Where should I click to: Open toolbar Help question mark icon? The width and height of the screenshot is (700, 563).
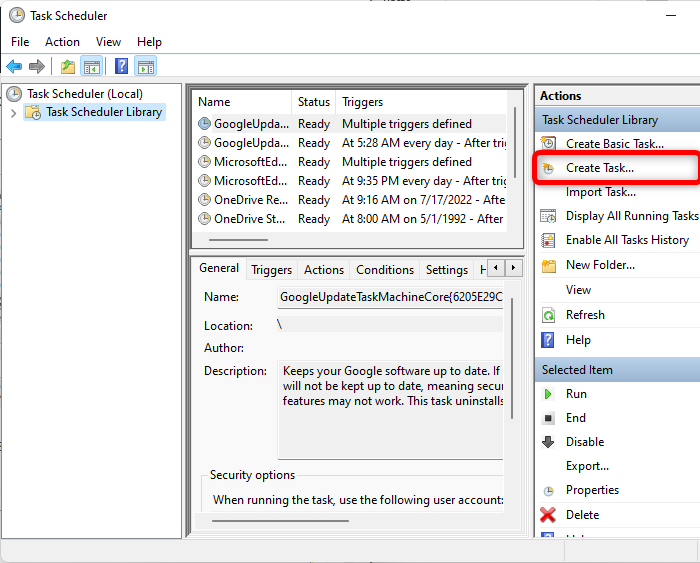pos(121,67)
